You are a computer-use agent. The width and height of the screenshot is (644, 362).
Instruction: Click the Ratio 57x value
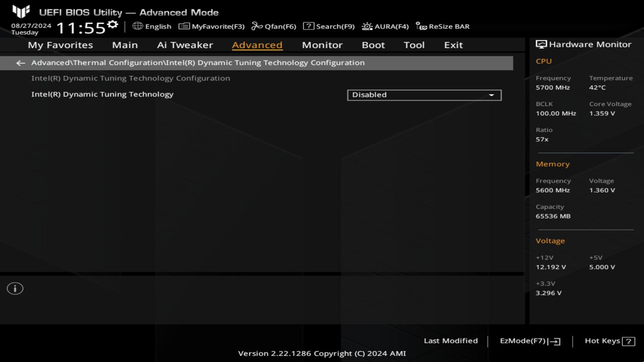pos(542,139)
